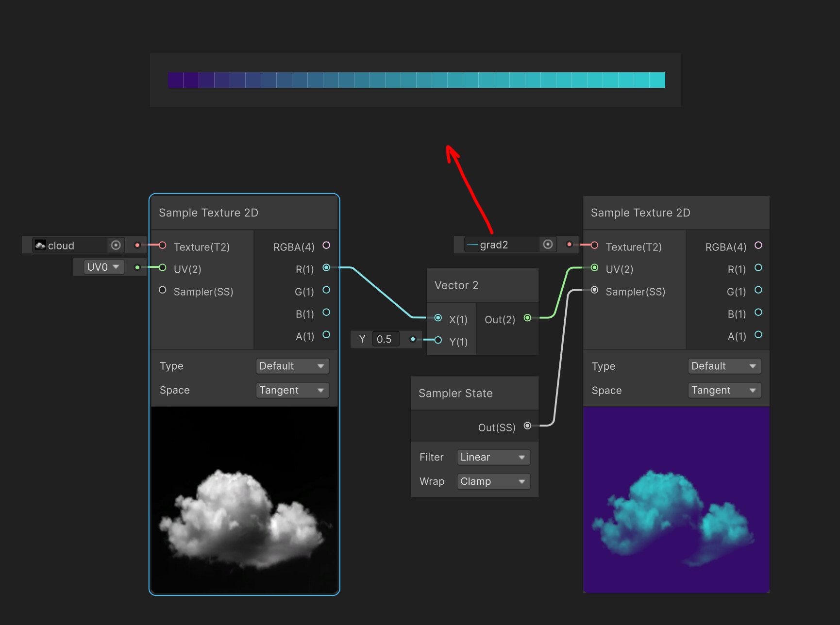Select the Out(2) output port on Vector 2 node
This screenshot has width=840, height=625.
[527, 318]
